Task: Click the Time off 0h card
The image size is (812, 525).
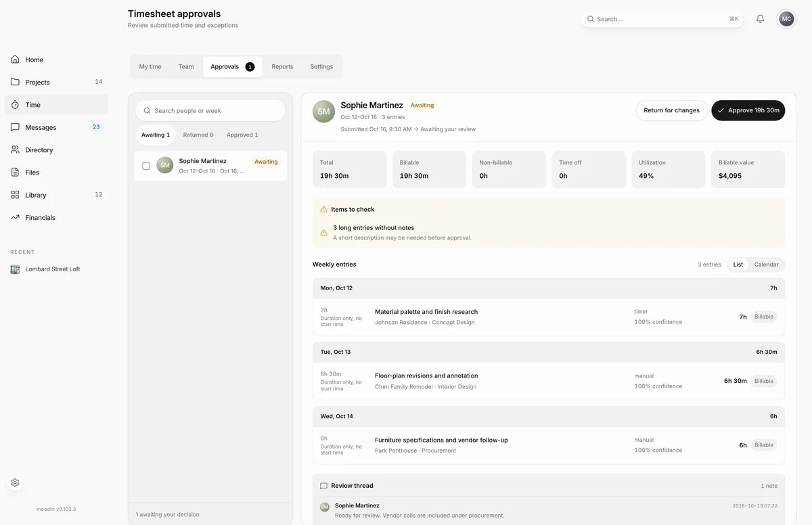Action: pos(589,169)
